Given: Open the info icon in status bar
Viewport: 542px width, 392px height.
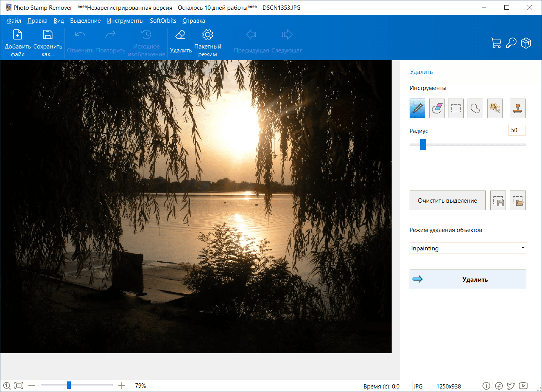Looking at the screenshot, I should 486,386.
